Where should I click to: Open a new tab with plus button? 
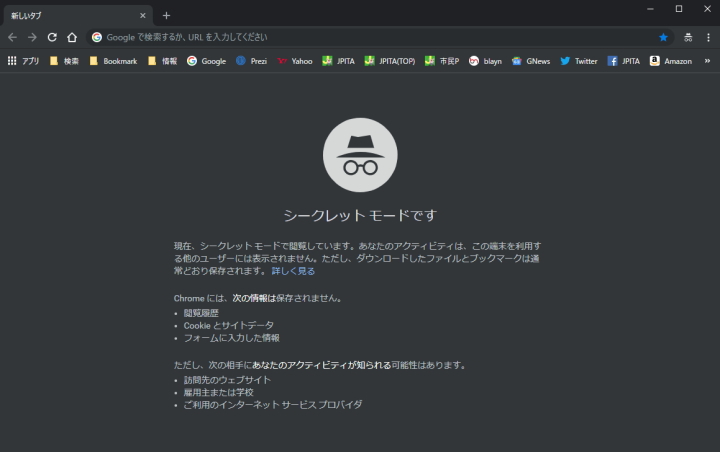point(166,15)
